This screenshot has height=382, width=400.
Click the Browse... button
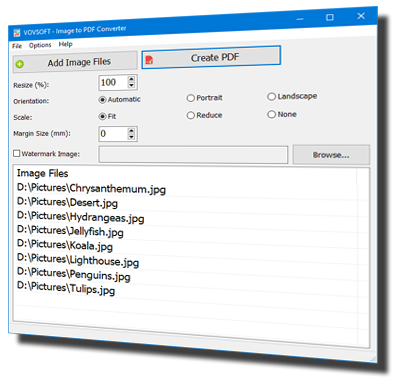click(331, 155)
